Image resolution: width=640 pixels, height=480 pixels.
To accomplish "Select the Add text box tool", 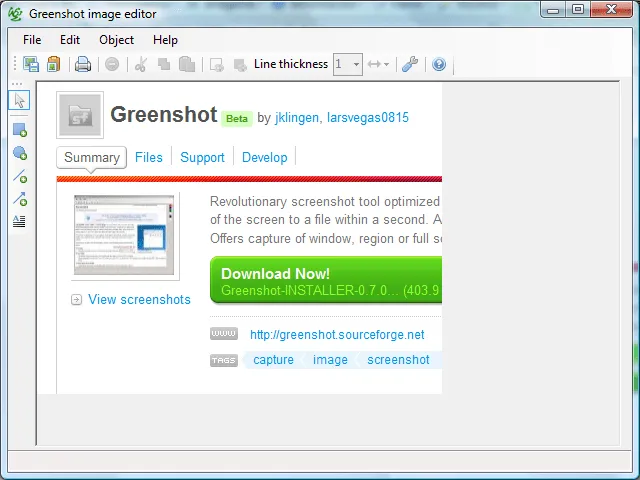I will tap(19, 221).
